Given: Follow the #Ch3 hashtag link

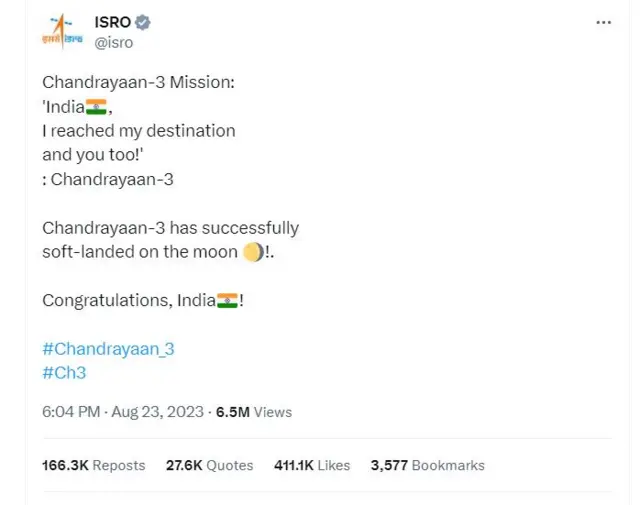Looking at the screenshot, I should click(x=64, y=372).
